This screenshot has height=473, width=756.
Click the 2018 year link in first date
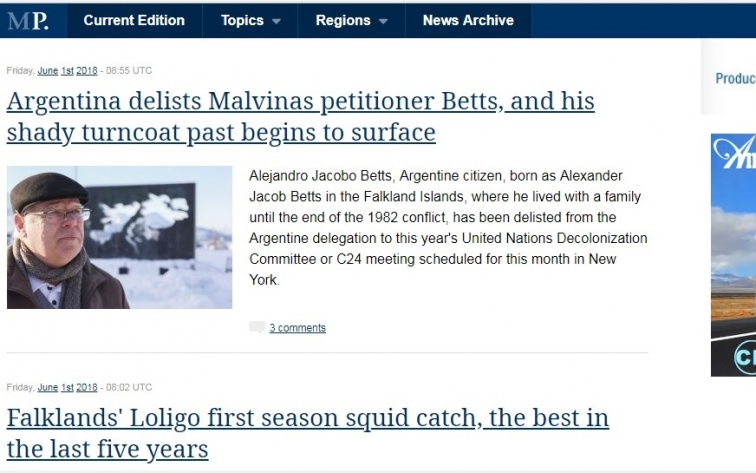pyautogui.click(x=87, y=71)
